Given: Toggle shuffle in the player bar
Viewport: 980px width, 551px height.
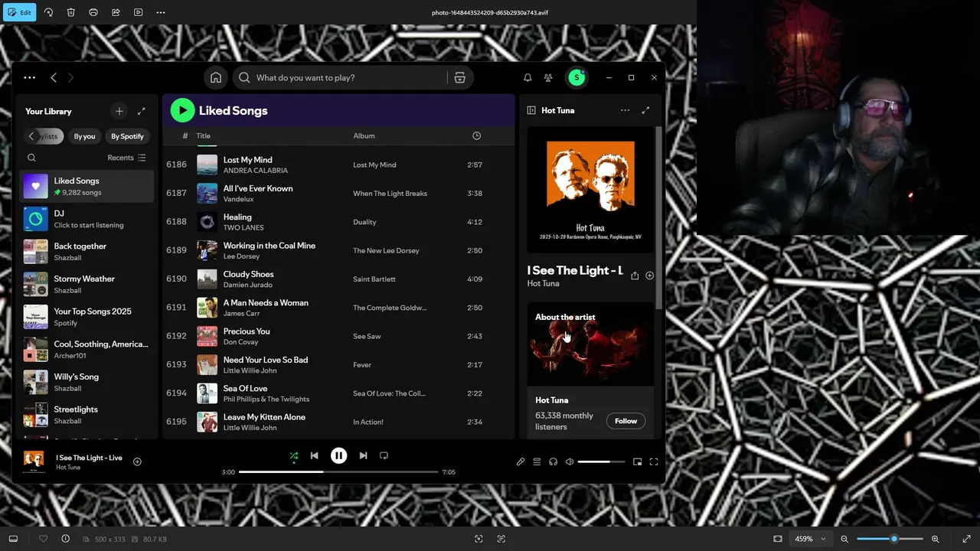Looking at the screenshot, I should coord(293,455).
